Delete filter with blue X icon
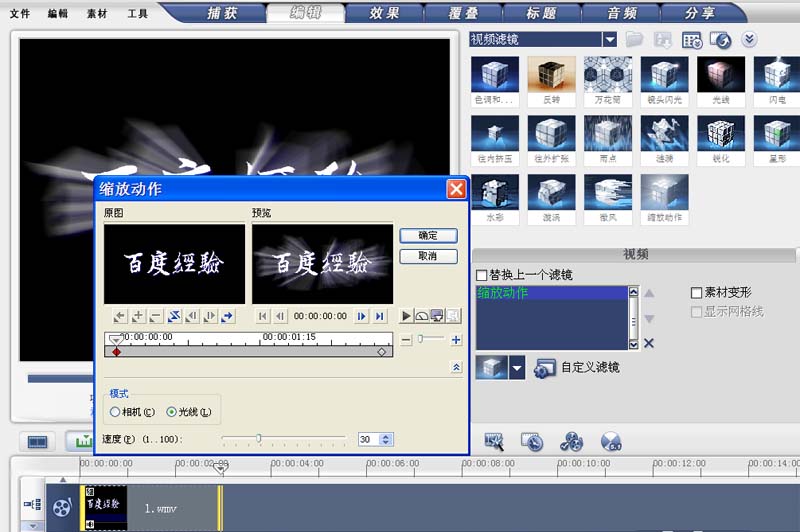 click(648, 343)
